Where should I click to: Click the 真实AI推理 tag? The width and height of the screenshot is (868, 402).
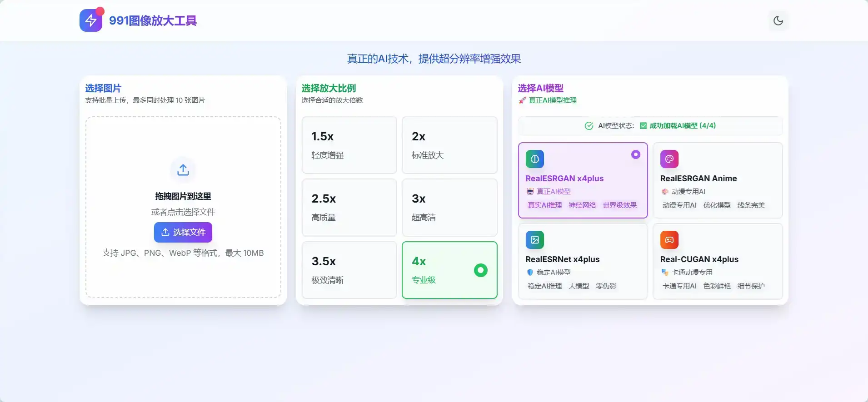click(x=545, y=205)
